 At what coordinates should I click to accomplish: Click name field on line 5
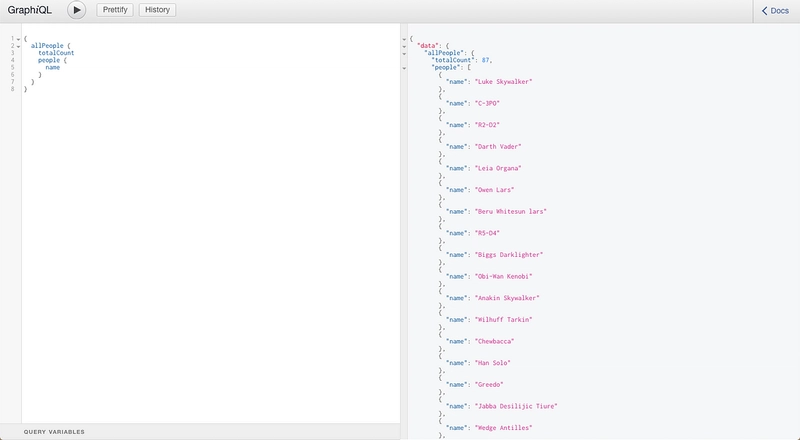(53, 67)
